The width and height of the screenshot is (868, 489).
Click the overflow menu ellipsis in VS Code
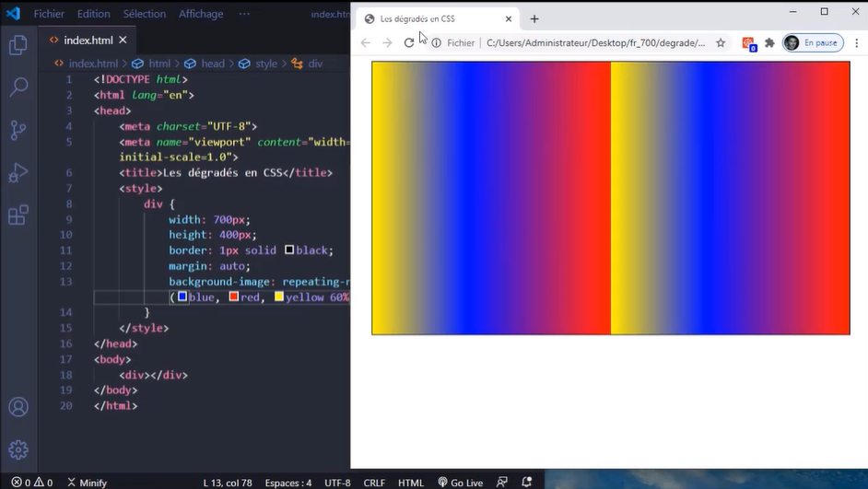pos(244,14)
